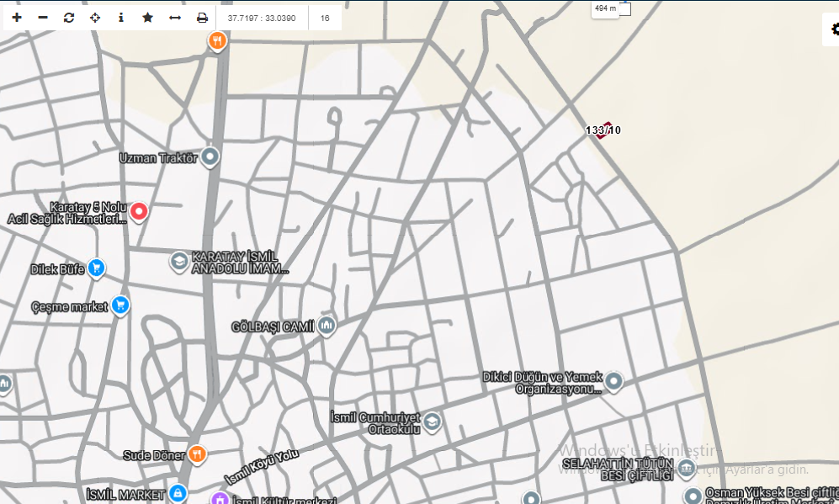The image size is (839, 504).
Task: Open the info tool
Action: click(x=121, y=18)
